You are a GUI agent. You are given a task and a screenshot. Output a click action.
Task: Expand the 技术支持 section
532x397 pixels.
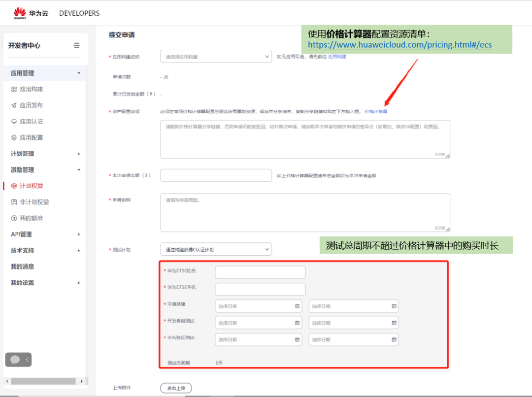point(79,250)
